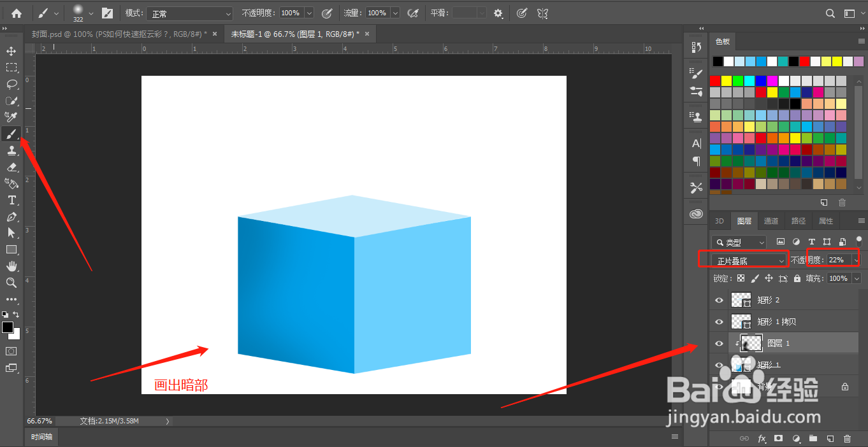Hide the 矩形 1 拷贝 layer
This screenshot has height=447, width=868.
pyautogui.click(x=720, y=322)
